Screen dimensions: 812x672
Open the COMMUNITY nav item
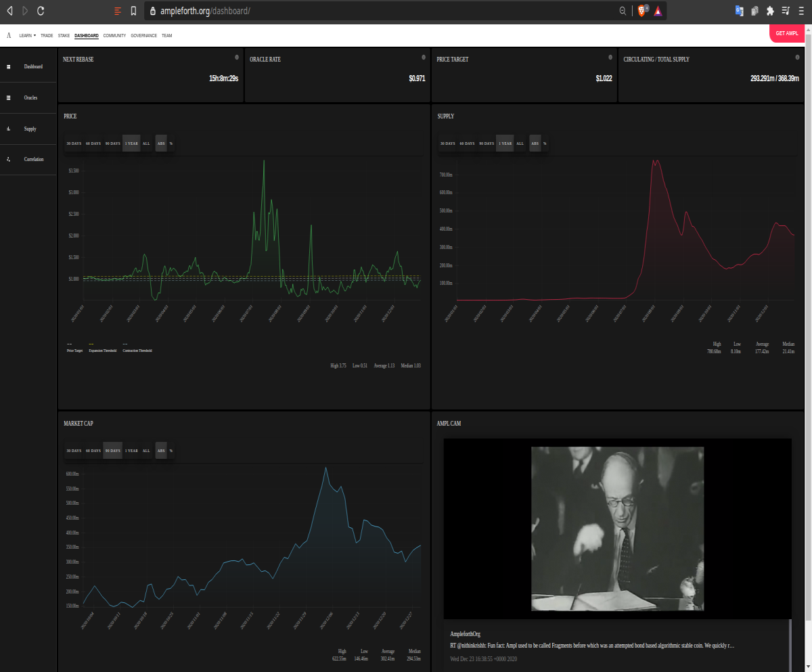(x=115, y=35)
